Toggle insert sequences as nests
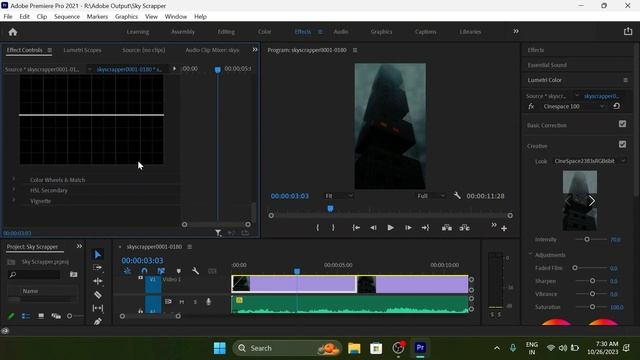Screen dimensions: 640x360 tap(127, 271)
